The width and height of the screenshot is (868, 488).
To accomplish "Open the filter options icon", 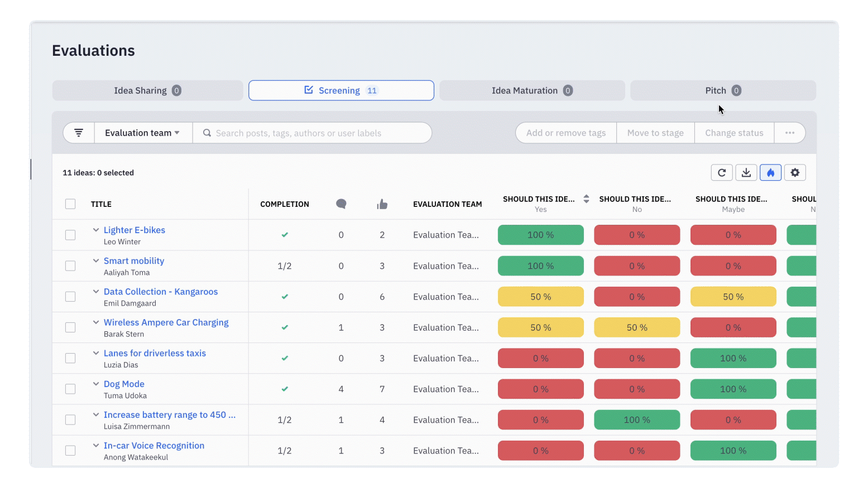I will coord(79,133).
